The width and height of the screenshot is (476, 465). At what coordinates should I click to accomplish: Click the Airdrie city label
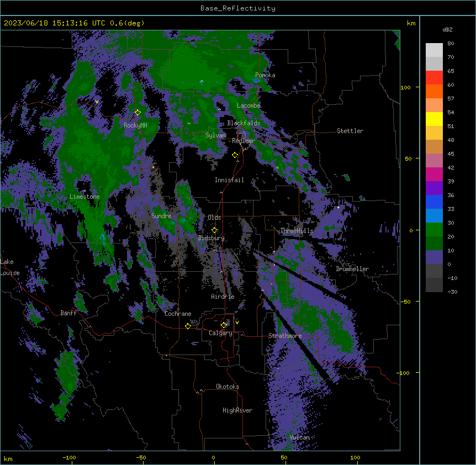[x=223, y=297]
